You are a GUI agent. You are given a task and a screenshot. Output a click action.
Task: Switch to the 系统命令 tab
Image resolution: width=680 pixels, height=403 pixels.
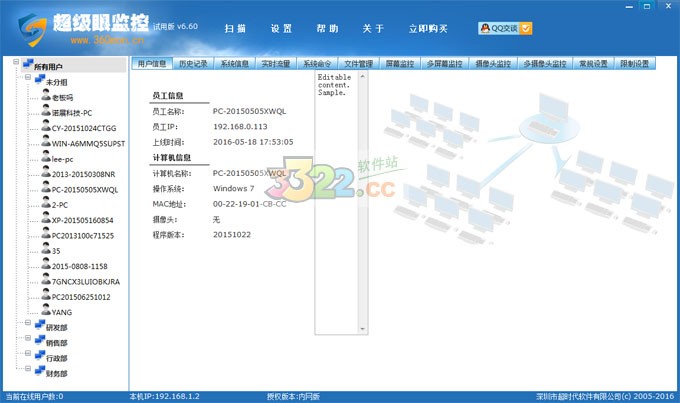[317, 64]
